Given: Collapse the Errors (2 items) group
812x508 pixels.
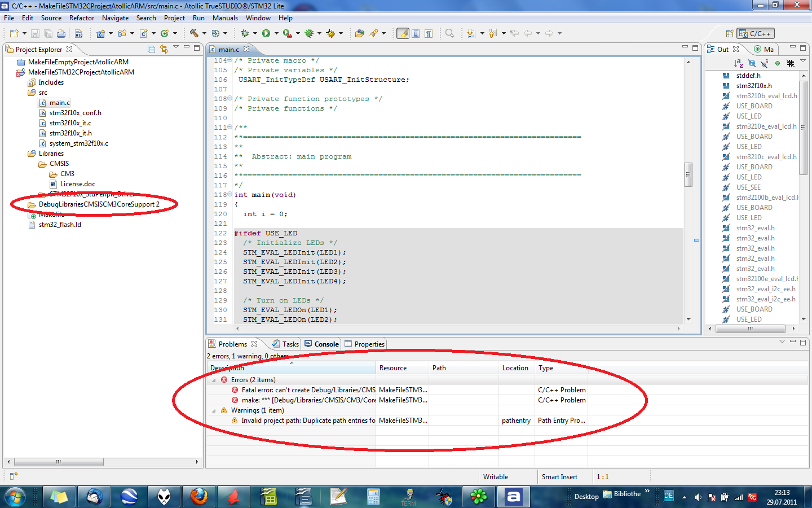Looking at the screenshot, I should coord(214,380).
